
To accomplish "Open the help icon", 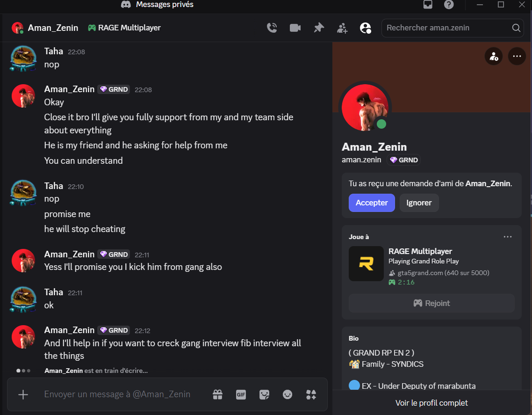I will [x=449, y=4].
